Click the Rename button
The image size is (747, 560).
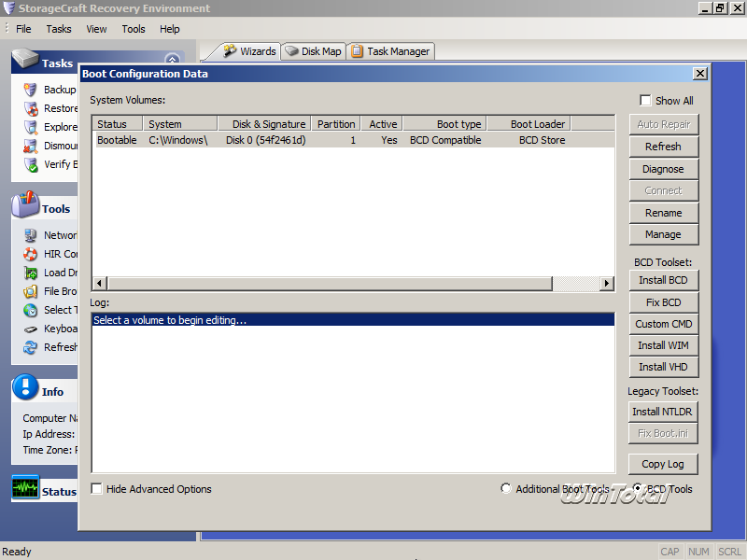tap(663, 213)
